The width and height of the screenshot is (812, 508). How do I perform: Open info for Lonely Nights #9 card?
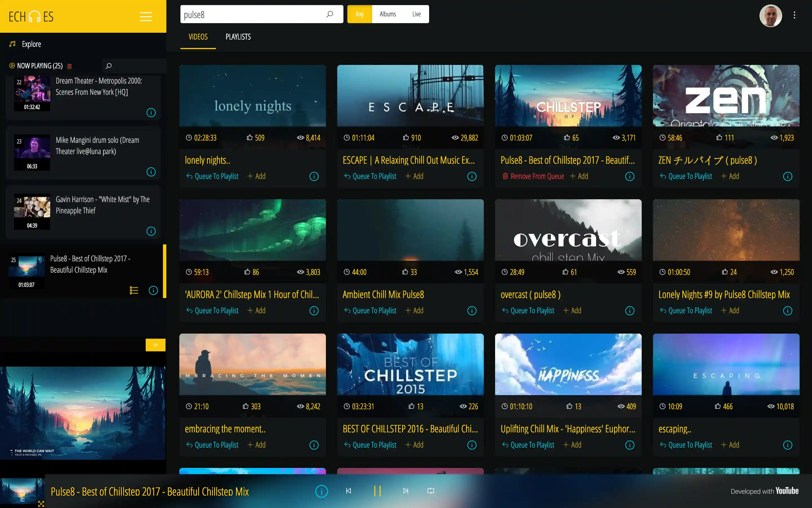787,311
